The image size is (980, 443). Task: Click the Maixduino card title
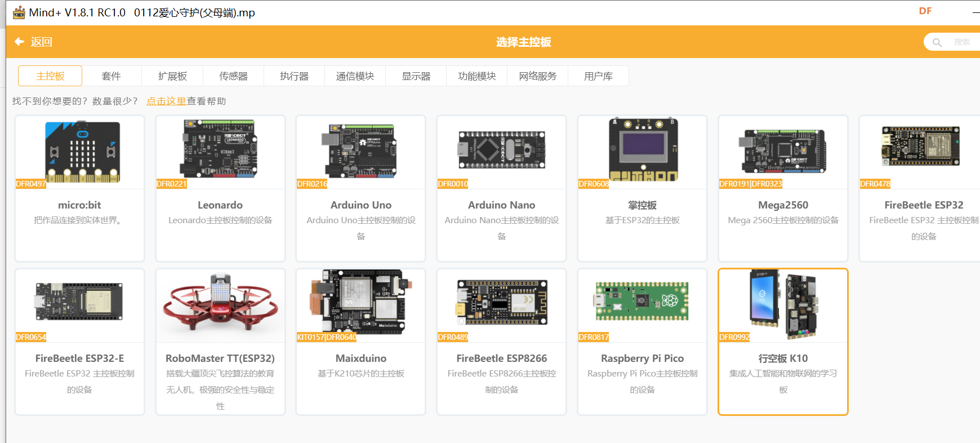click(361, 358)
